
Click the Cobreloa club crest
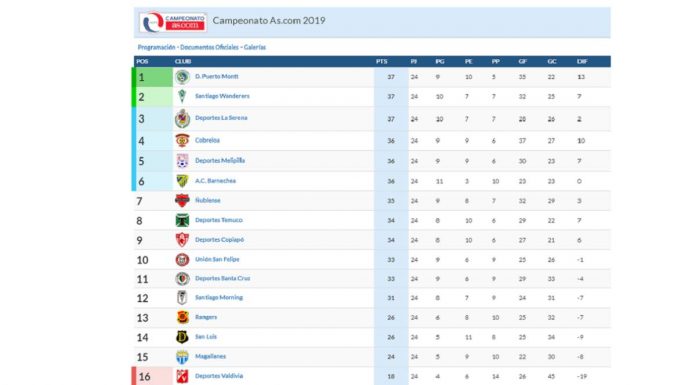tap(182, 140)
